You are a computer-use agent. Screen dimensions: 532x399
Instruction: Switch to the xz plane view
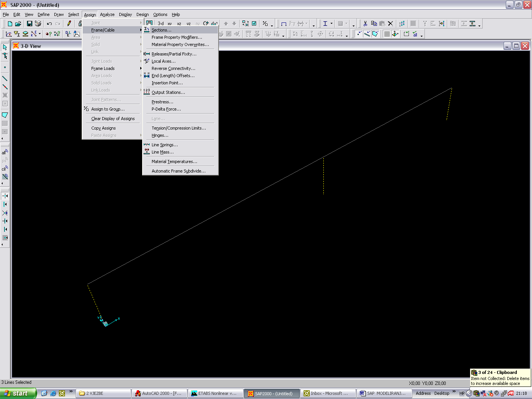(x=179, y=24)
